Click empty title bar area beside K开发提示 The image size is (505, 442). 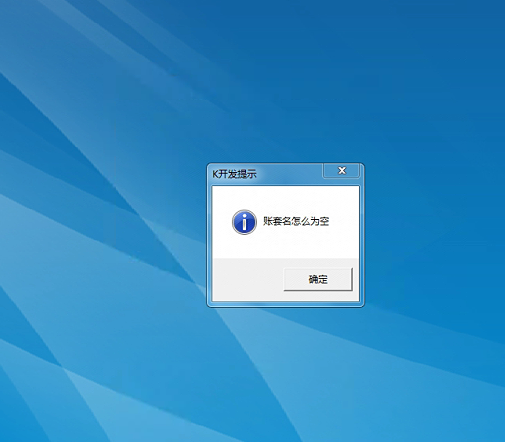289,174
